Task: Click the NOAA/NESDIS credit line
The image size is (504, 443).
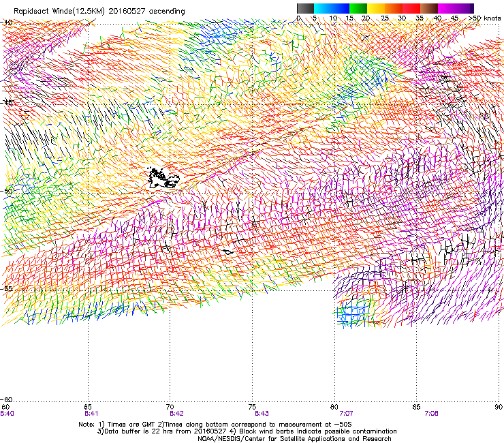Action: 294,439
